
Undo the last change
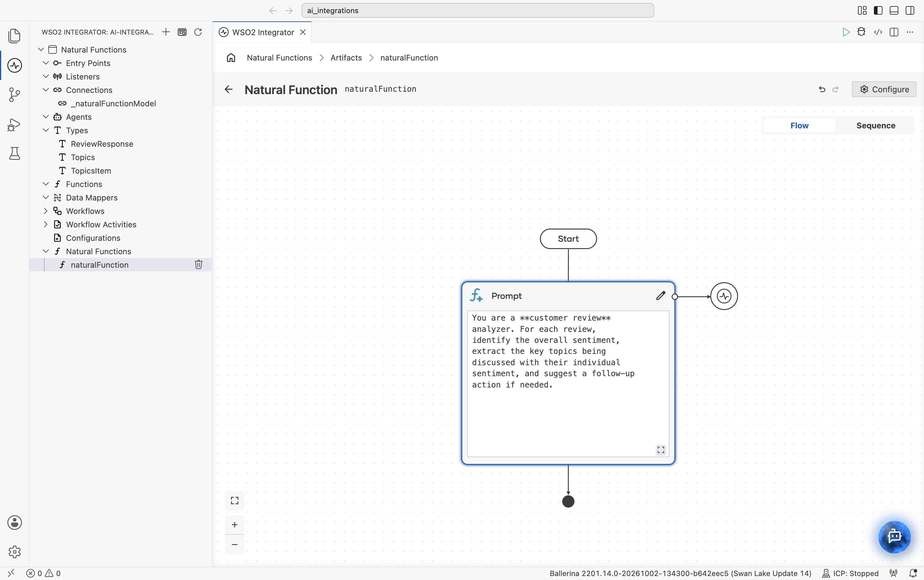822,89
